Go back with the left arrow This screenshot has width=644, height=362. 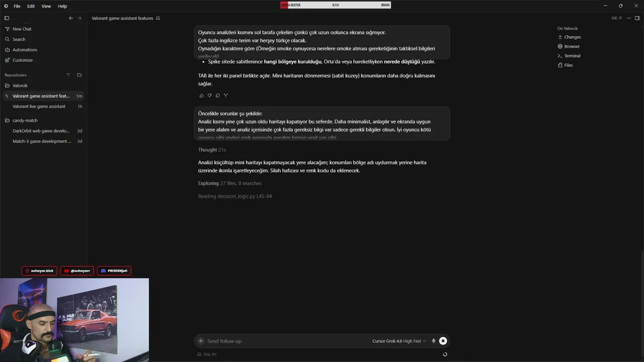71,18
